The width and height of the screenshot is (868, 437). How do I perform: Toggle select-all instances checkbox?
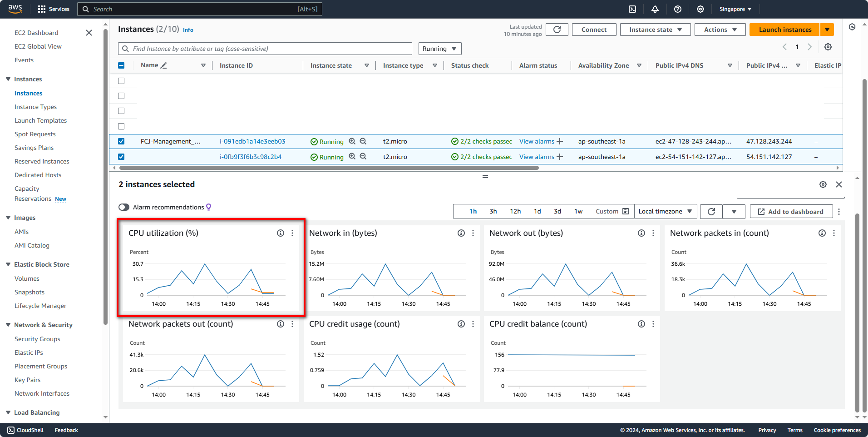[121, 65]
